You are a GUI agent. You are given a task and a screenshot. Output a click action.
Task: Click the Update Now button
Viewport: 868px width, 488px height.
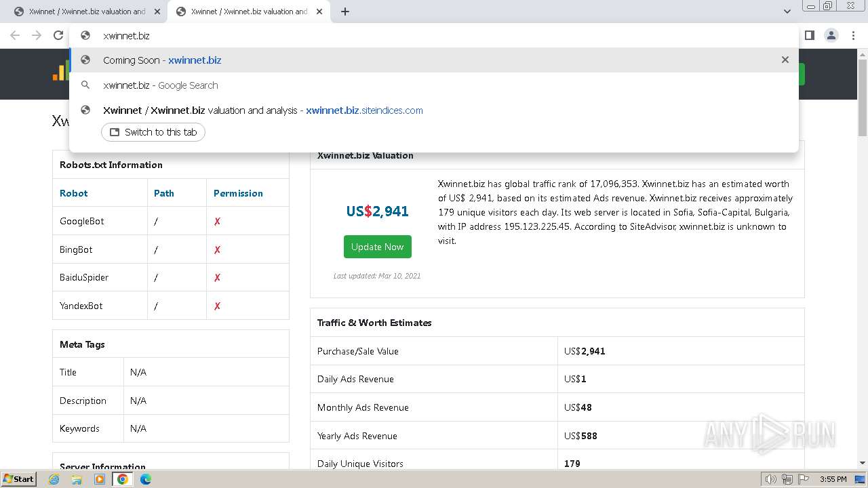pyautogui.click(x=377, y=247)
